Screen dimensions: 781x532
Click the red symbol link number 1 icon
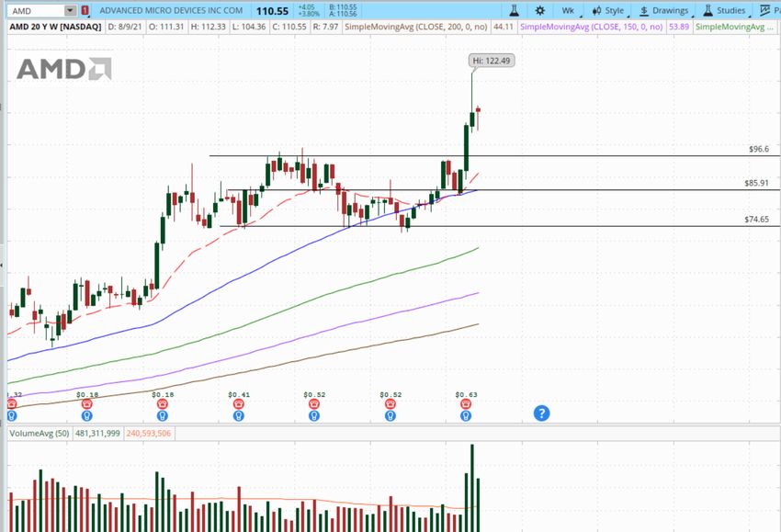[85, 10]
